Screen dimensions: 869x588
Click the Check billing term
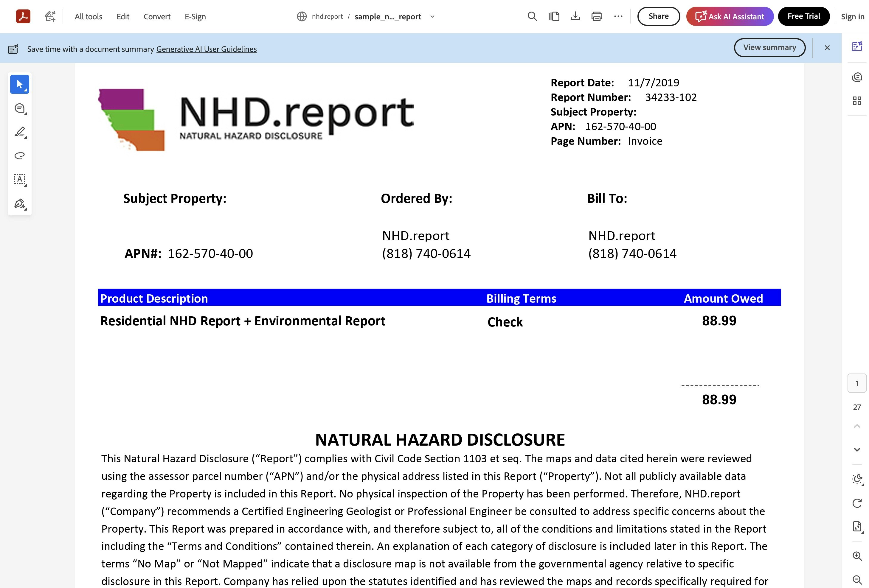(x=505, y=322)
